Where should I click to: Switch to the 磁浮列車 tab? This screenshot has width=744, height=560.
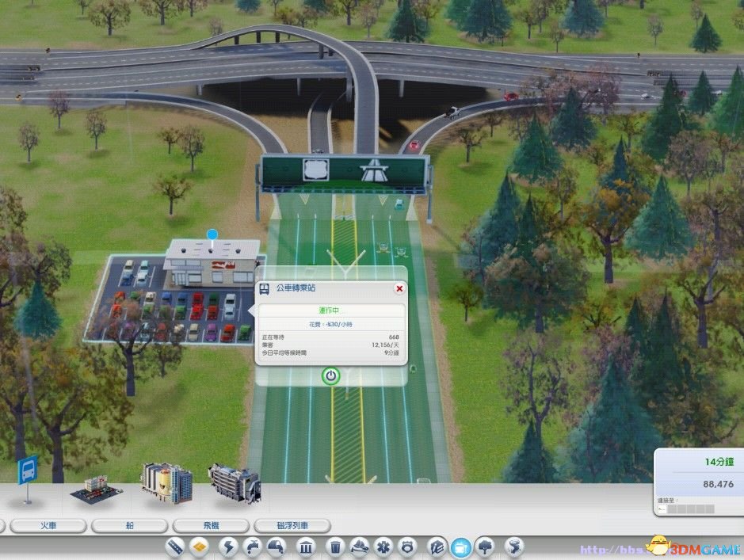click(292, 525)
